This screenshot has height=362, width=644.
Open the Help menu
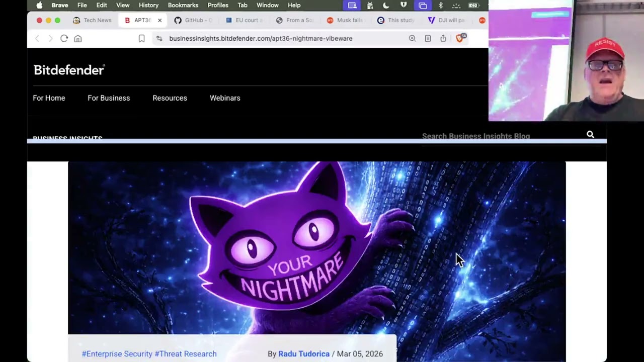click(x=294, y=6)
